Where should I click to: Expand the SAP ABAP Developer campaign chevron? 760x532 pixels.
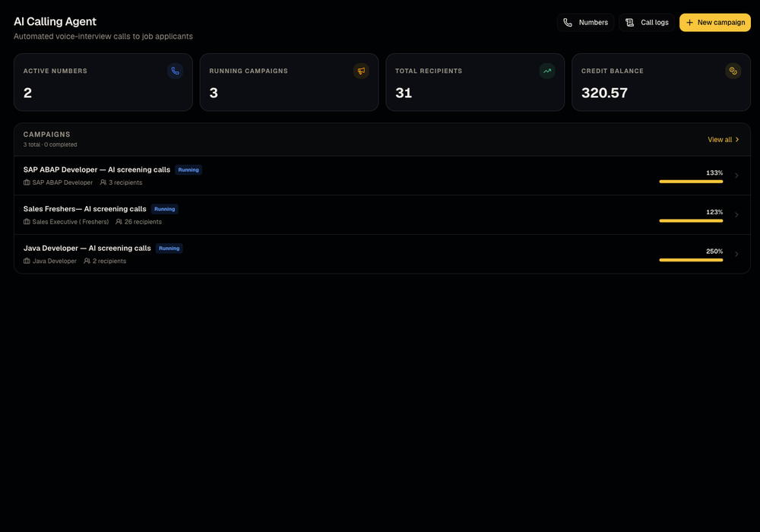coord(736,176)
